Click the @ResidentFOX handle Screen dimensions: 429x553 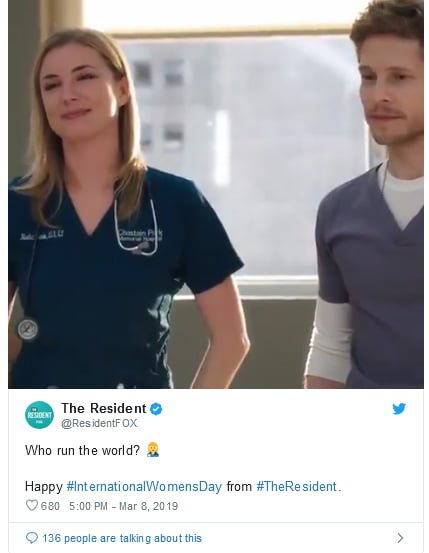point(99,423)
